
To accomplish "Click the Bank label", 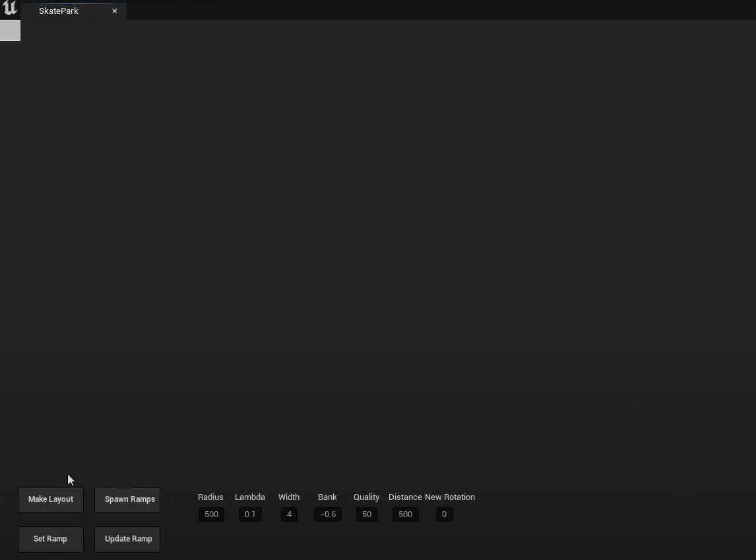I will [x=327, y=497].
